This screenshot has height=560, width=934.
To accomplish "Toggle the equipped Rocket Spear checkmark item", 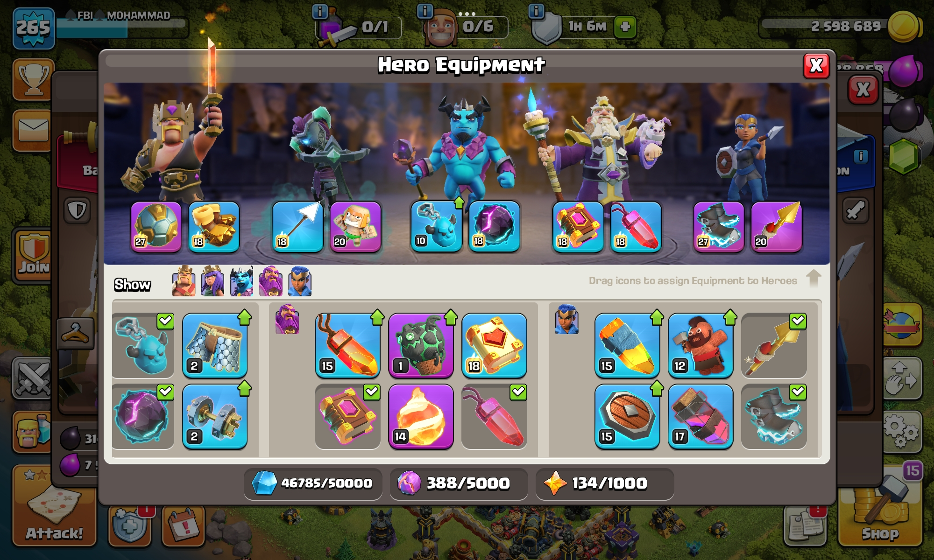I will click(x=774, y=345).
